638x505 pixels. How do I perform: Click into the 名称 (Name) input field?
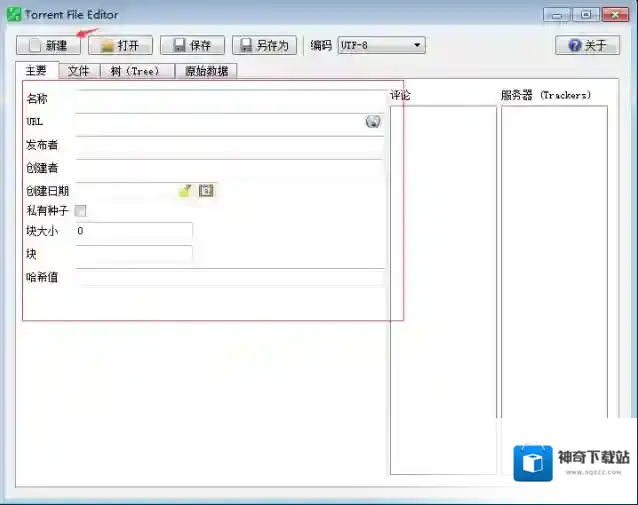click(x=228, y=99)
